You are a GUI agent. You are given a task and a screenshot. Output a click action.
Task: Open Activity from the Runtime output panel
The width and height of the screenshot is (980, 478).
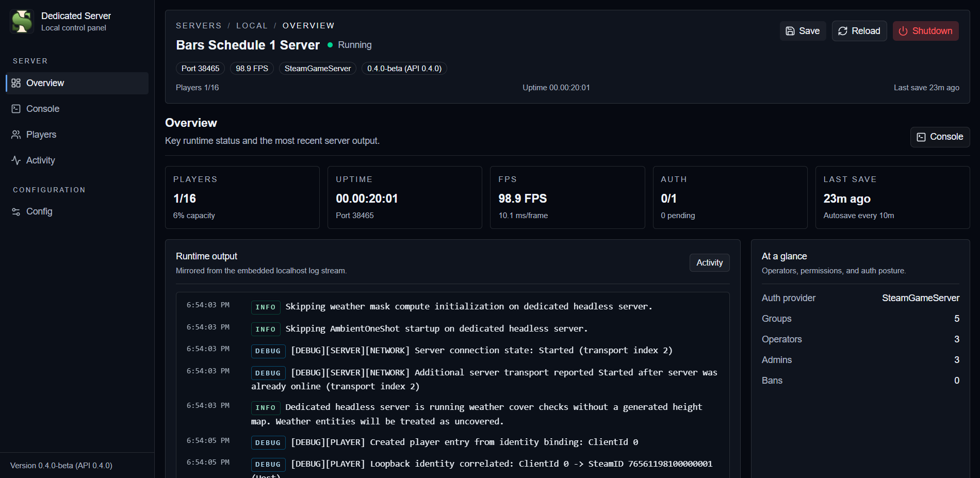[710, 263]
